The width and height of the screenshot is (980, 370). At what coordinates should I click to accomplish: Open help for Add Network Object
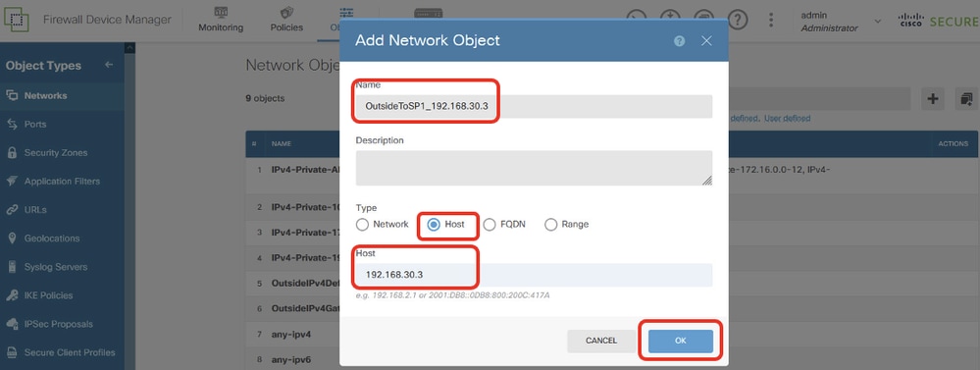pos(680,40)
